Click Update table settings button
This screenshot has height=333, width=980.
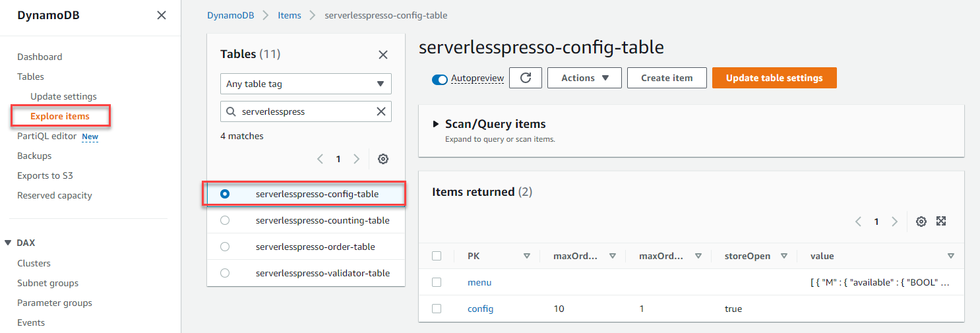774,78
